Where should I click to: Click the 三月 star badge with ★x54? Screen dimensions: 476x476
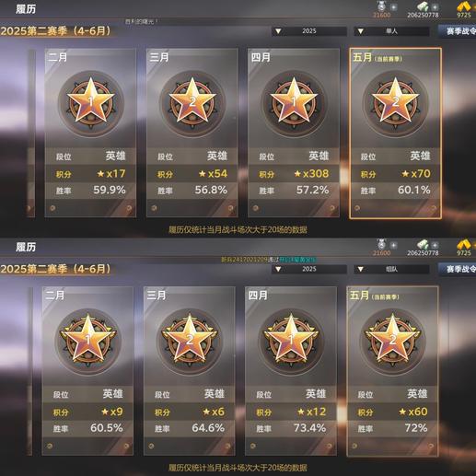192,103
